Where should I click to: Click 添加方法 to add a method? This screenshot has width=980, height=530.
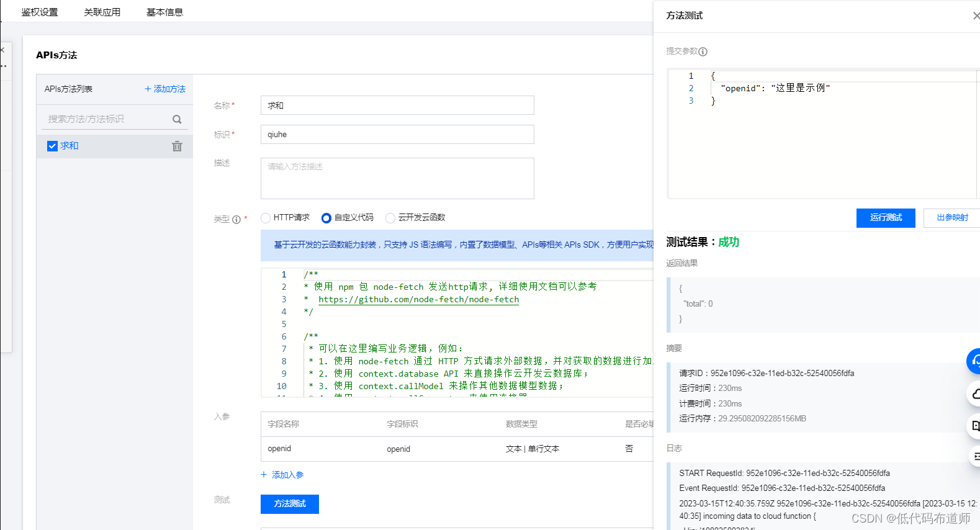(x=165, y=89)
